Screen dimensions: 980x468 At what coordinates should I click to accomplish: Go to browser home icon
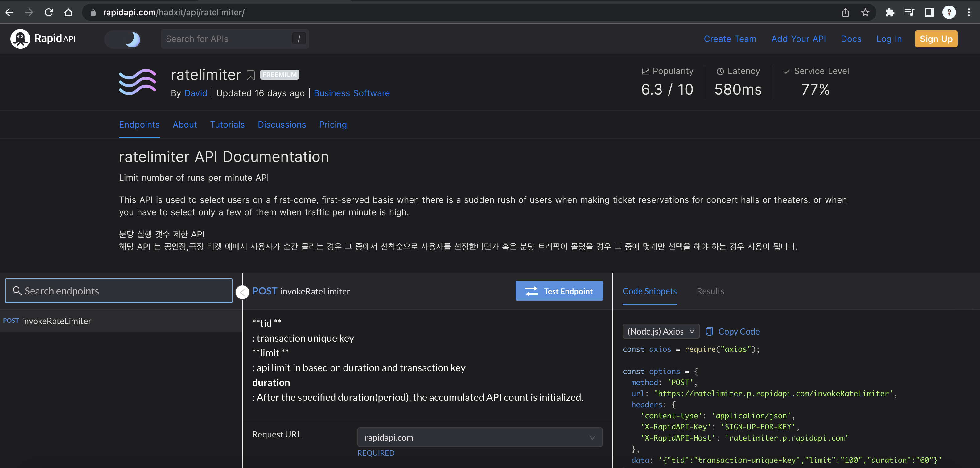[x=68, y=13]
